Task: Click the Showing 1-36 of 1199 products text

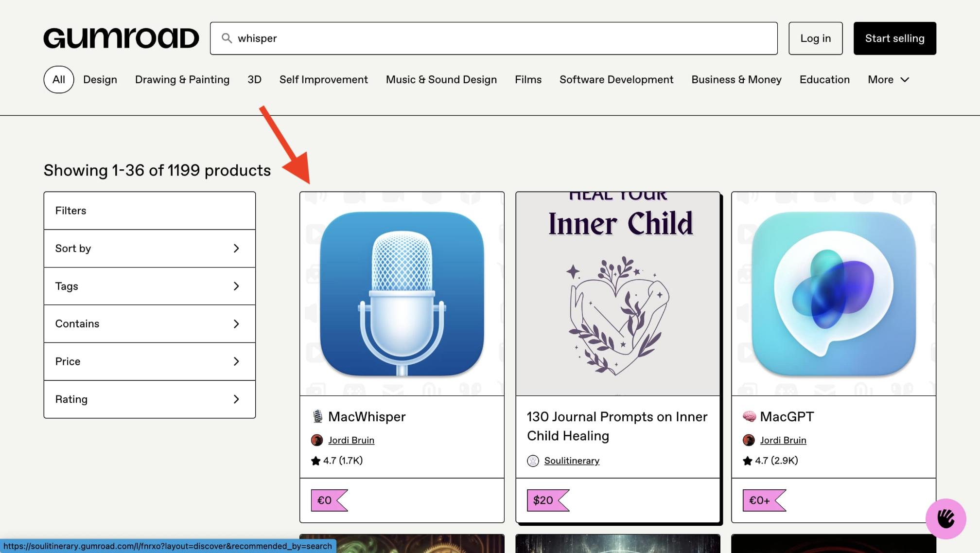Action: (157, 170)
